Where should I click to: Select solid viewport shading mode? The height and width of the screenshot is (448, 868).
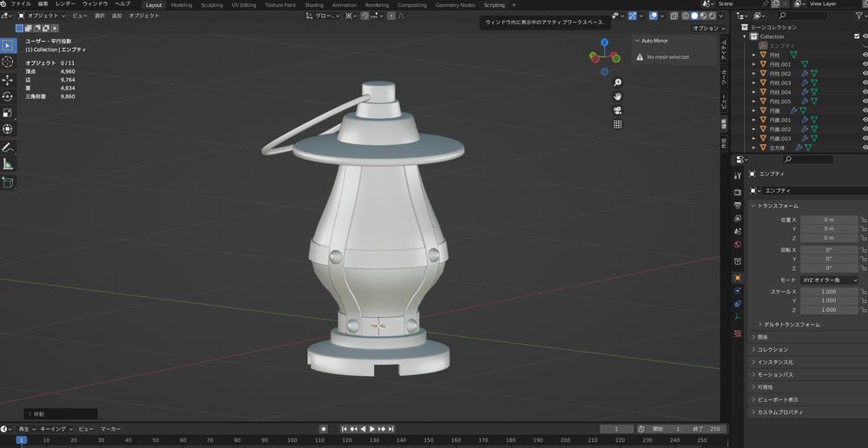coord(694,16)
